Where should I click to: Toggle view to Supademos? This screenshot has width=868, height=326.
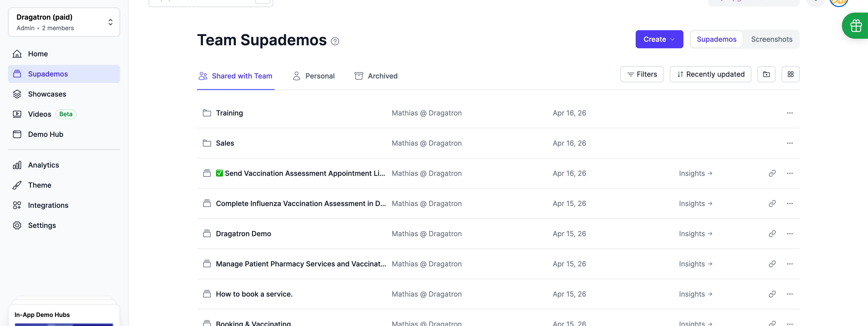point(716,39)
